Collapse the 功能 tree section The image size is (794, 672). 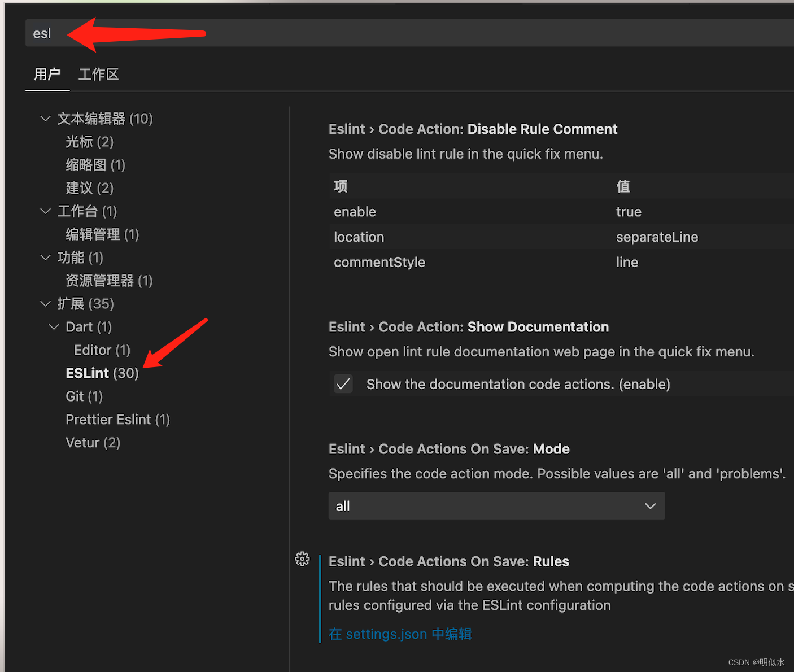pos(46,258)
